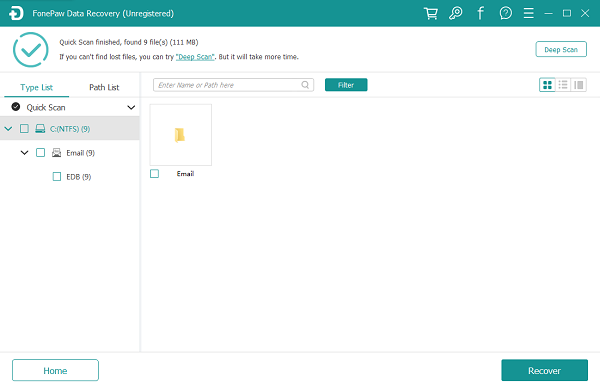Tick the C:(NTFS) (9) checkbox
This screenshot has height=392, width=600.
pos(24,129)
